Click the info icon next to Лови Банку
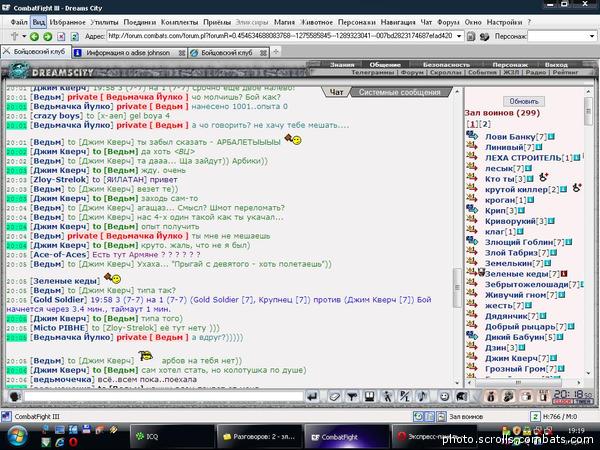 (x=551, y=137)
